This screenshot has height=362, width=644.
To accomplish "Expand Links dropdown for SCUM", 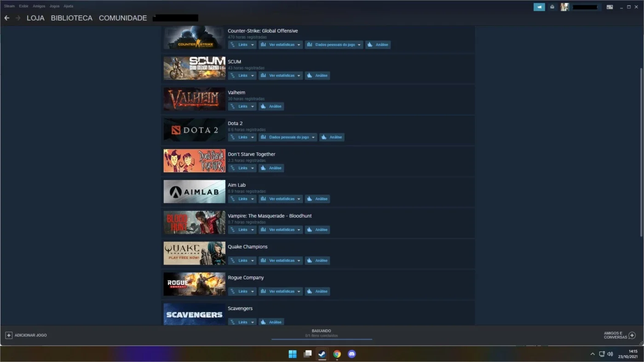I will point(242,75).
